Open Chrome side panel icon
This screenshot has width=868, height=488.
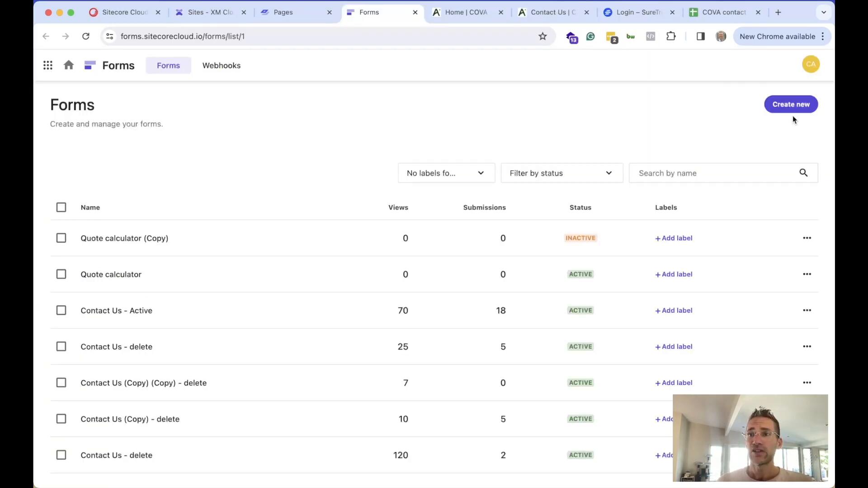(700, 37)
